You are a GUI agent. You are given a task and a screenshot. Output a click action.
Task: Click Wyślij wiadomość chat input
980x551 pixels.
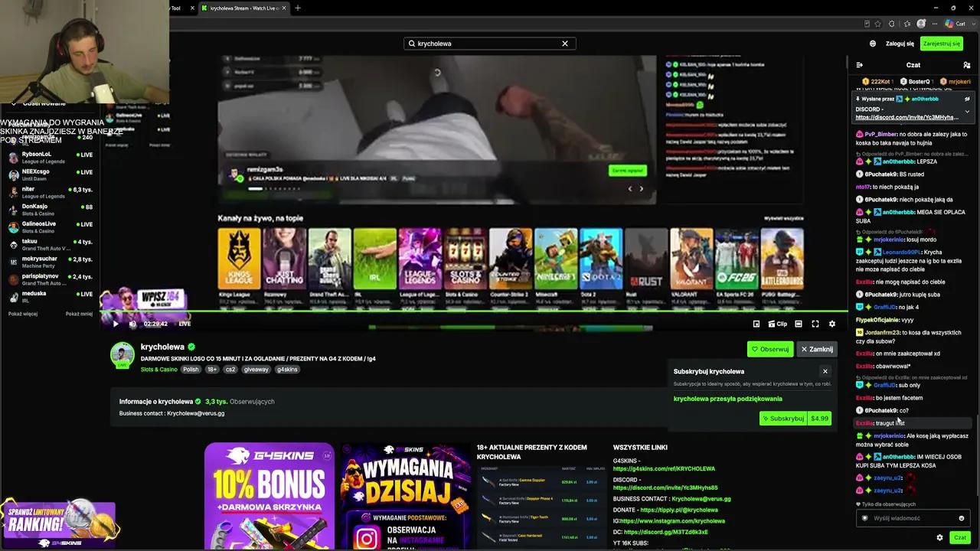pos(912,518)
